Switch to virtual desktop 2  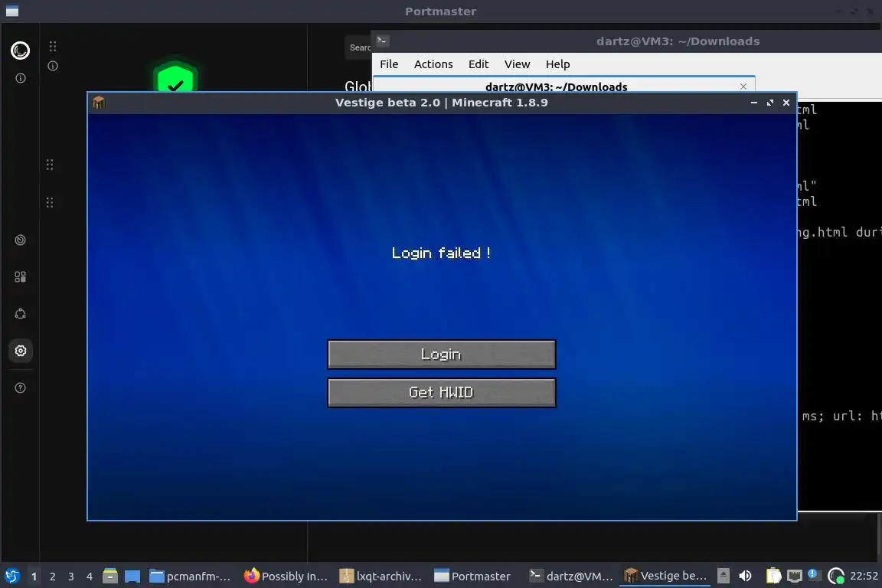coord(52,577)
